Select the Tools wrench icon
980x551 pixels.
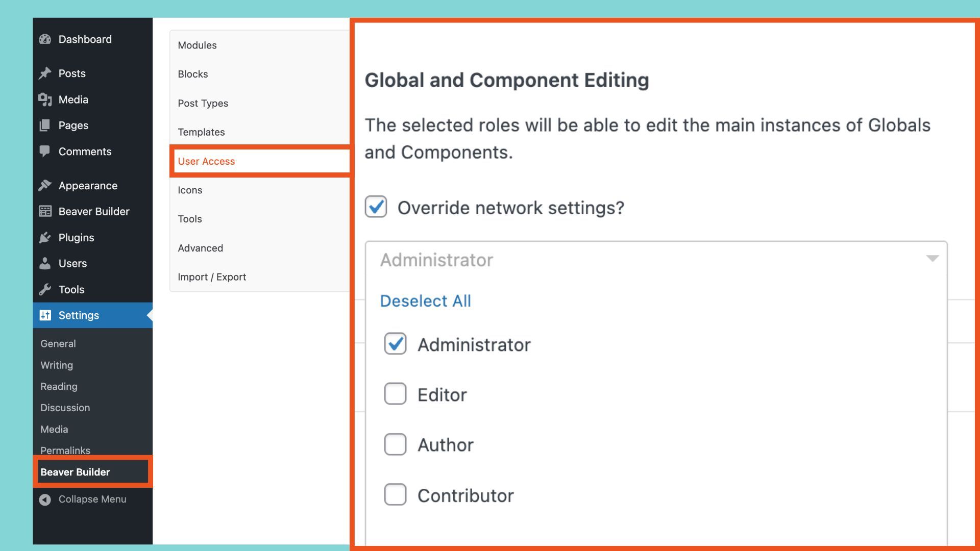pyautogui.click(x=45, y=289)
